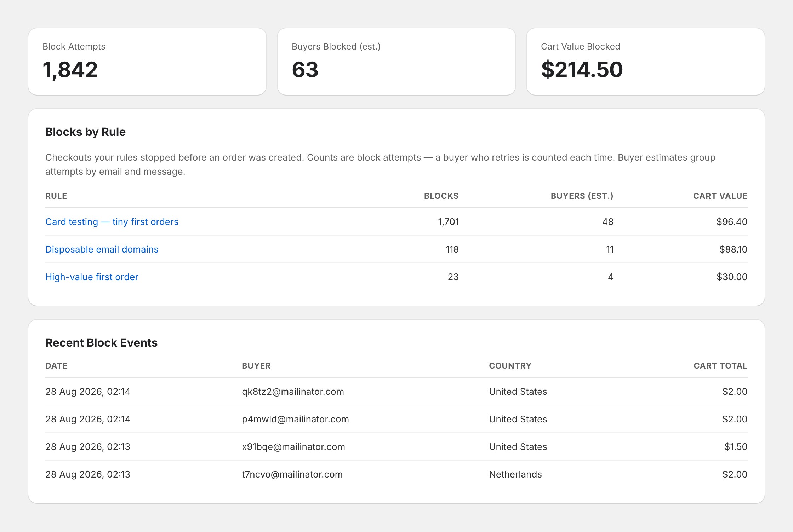Click the CART VALUE column header
793x532 pixels.
[720, 196]
